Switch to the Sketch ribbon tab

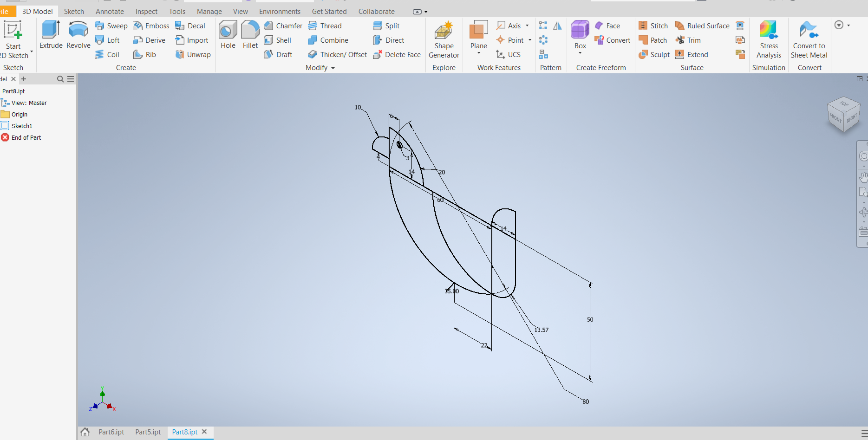pyautogui.click(x=74, y=11)
